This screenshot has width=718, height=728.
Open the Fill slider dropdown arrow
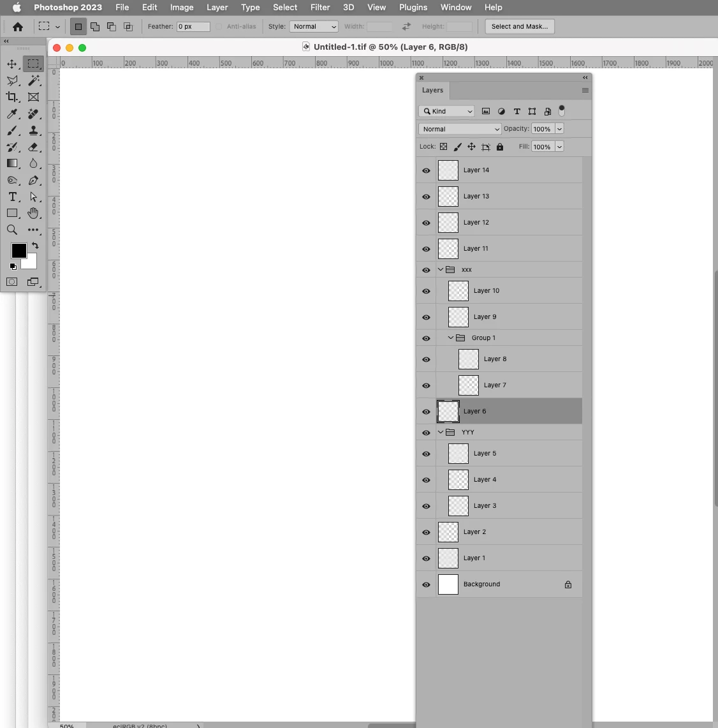coord(559,147)
